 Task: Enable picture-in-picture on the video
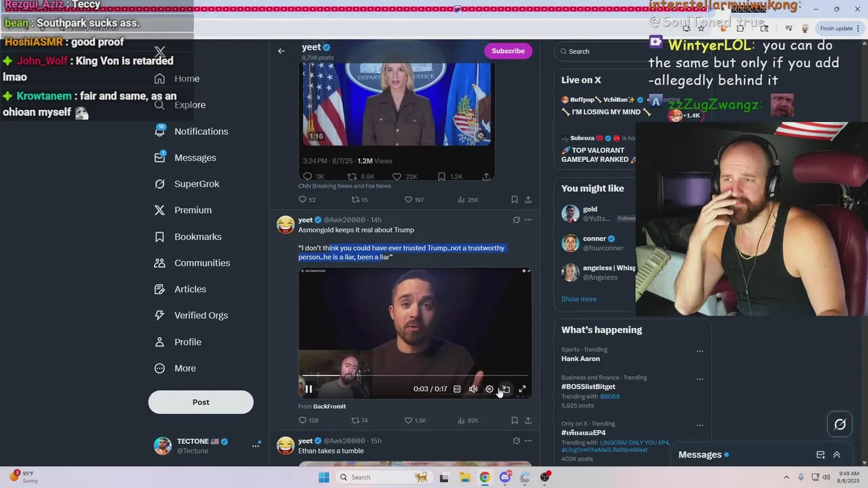(x=506, y=389)
